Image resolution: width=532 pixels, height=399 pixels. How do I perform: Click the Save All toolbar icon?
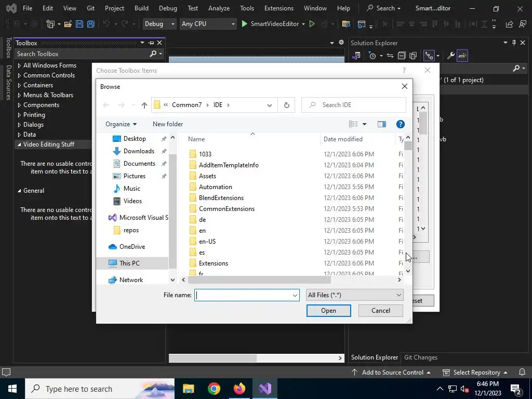[90, 24]
